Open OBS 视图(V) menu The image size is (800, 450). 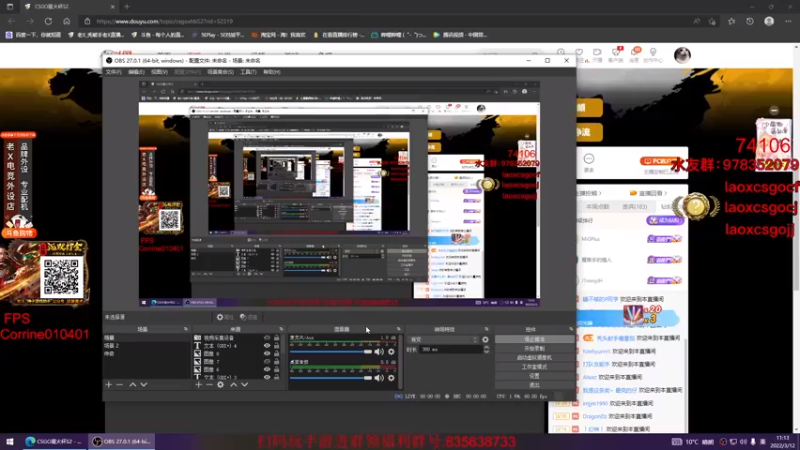click(x=159, y=72)
